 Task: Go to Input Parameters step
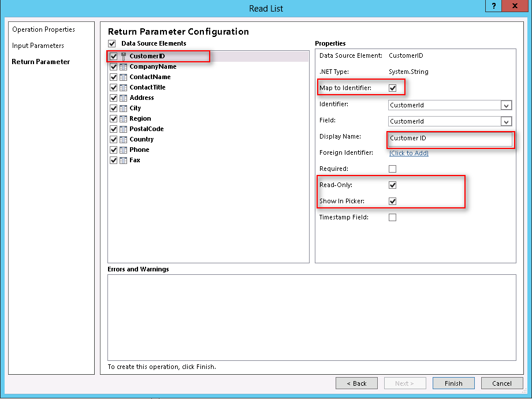[38, 46]
